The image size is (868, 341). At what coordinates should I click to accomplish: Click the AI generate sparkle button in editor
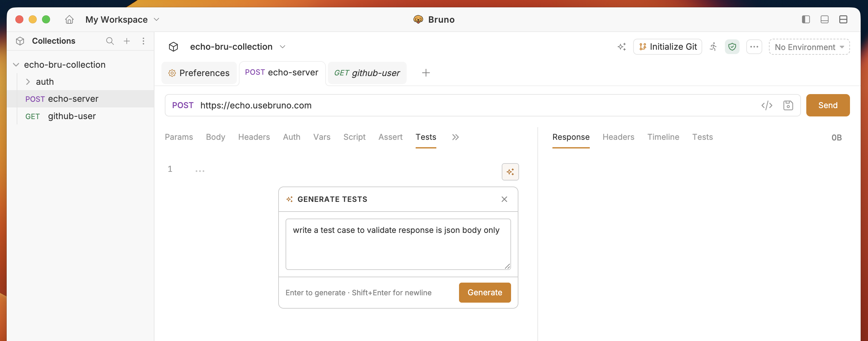point(510,172)
